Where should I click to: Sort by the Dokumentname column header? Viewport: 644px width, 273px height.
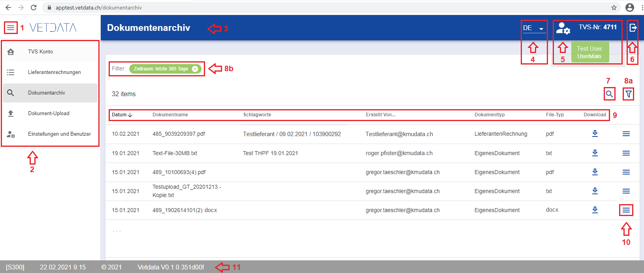170,115
